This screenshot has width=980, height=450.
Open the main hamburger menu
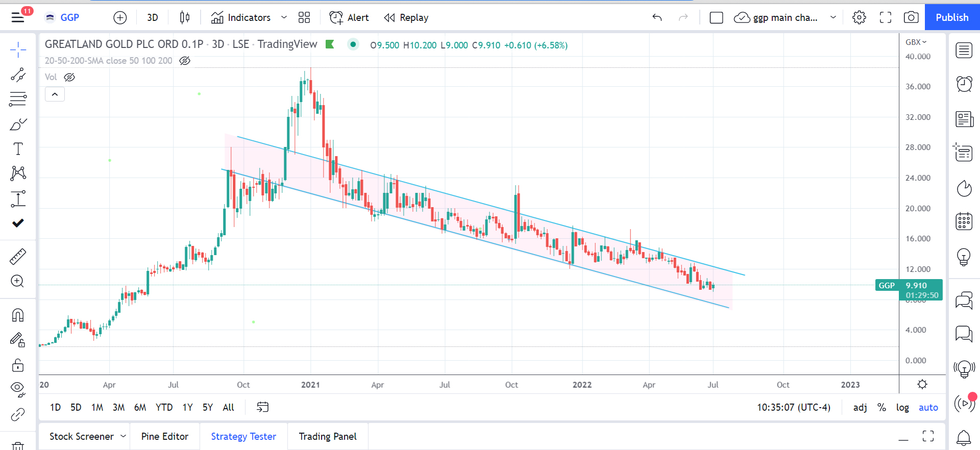[x=18, y=17]
